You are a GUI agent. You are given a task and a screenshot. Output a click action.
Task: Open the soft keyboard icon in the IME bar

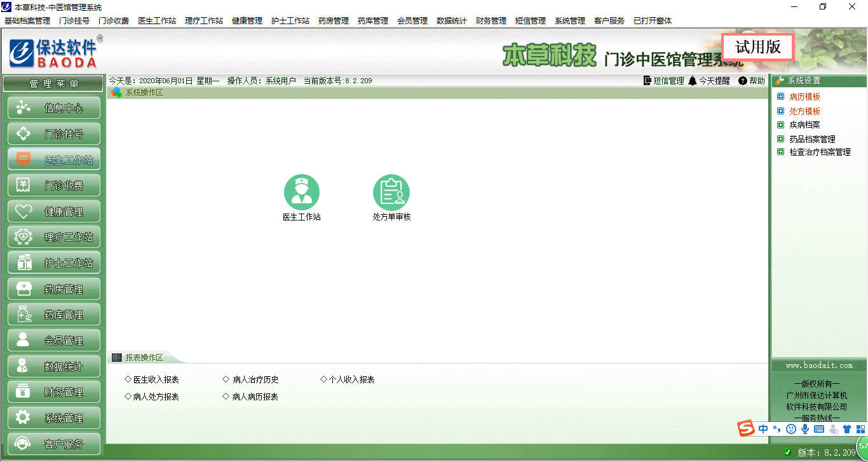coord(818,430)
